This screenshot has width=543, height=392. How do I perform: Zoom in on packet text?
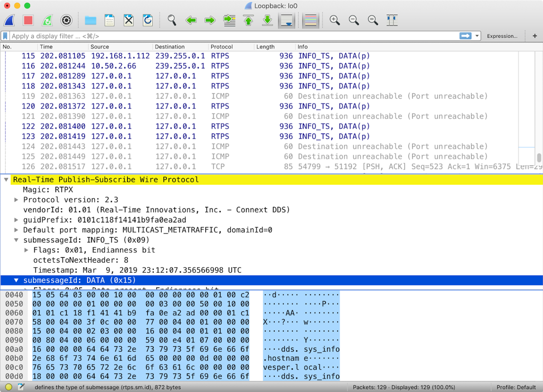pos(334,21)
